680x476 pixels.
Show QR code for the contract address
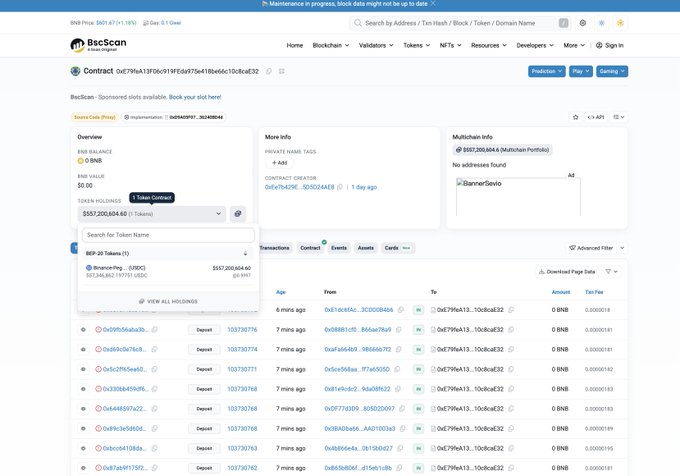tap(281, 71)
